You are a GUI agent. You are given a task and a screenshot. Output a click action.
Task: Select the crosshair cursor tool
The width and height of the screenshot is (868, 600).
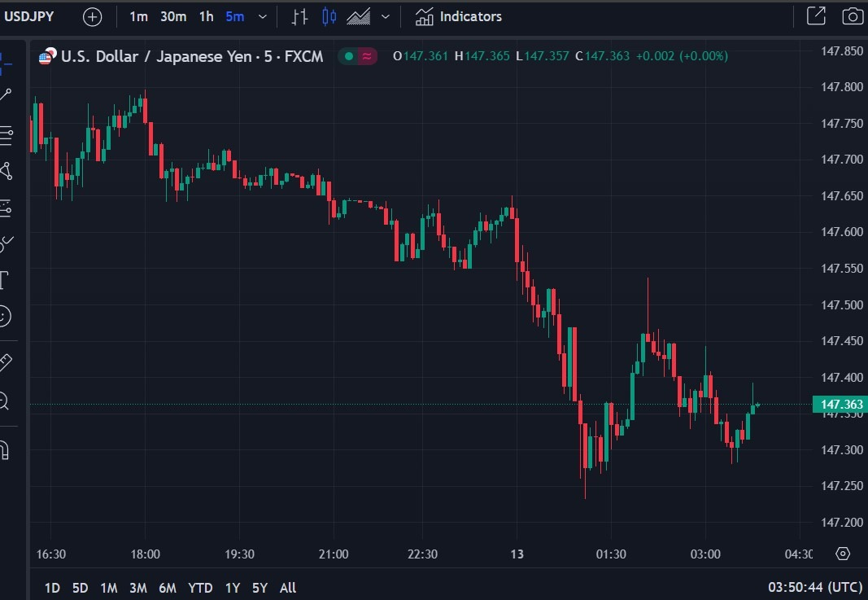[5, 64]
